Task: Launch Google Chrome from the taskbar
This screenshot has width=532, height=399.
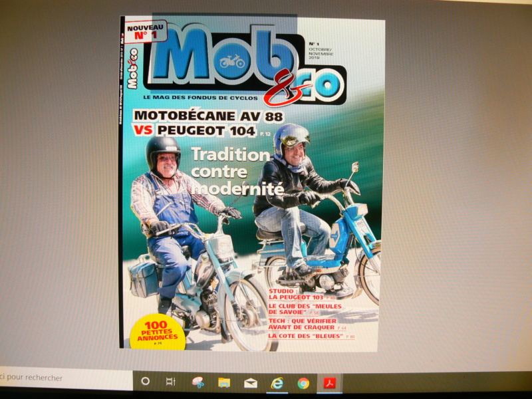Action: click(303, 384)
